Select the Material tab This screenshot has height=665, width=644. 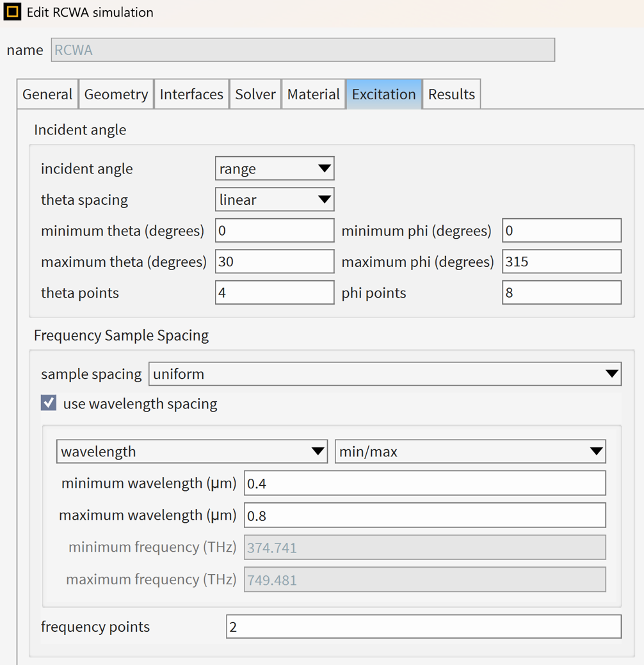tap(314, 93)
